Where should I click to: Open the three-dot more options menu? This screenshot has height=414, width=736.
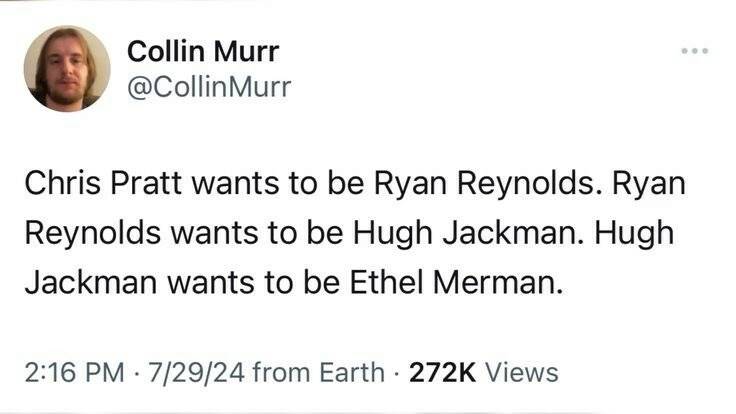pyautogui.click(x=693, y=49)
